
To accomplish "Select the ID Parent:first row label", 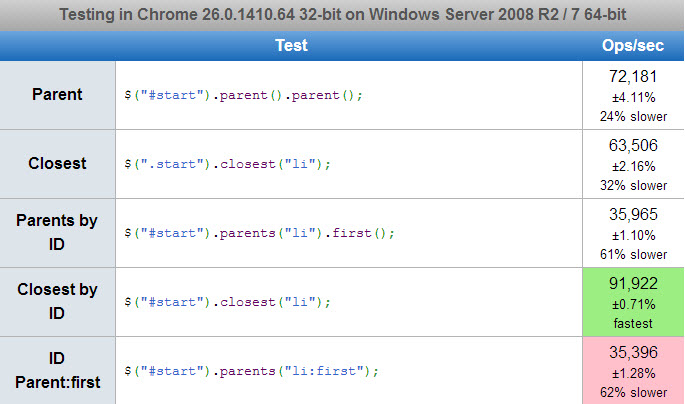I will [x=57, y=370].
